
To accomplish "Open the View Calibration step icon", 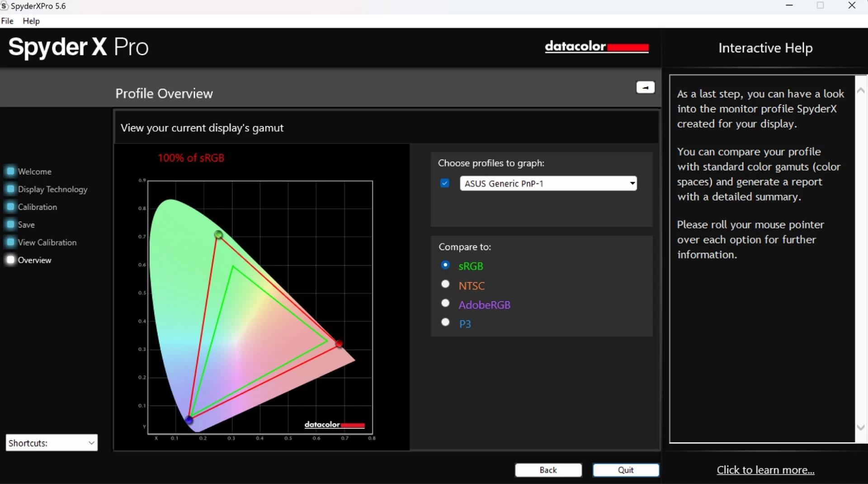I will [10, 242].
